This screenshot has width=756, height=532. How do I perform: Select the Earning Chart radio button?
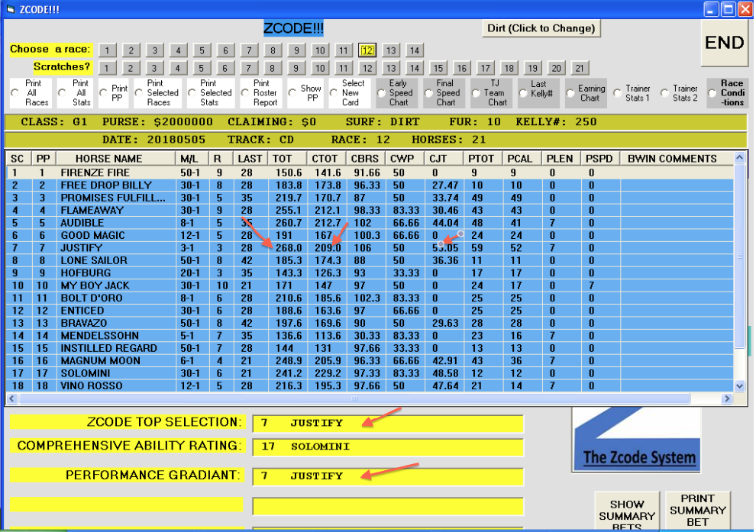(x=570, y=93)
